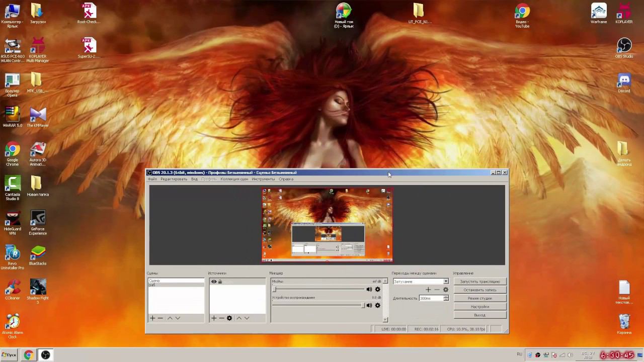Screen dimensions: 644x362
Task: Remove the selected source with the minus icon
Action: [221, 318]
